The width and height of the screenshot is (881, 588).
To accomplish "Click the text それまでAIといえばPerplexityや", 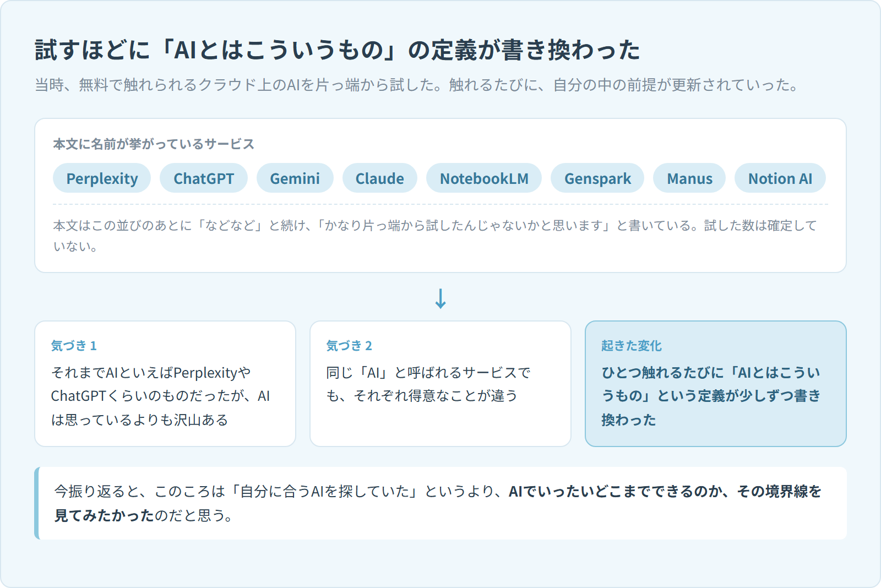I will coord(151,373).
